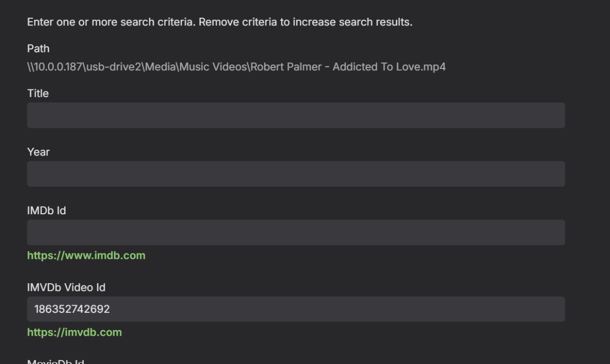Visit IMDb using the green hyperlink
This screenshot has width=610, height=364.
(85, 255)
